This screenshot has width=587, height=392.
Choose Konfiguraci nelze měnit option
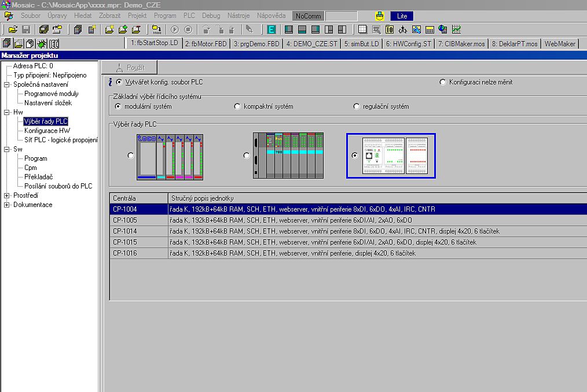(x=443, y=82)
